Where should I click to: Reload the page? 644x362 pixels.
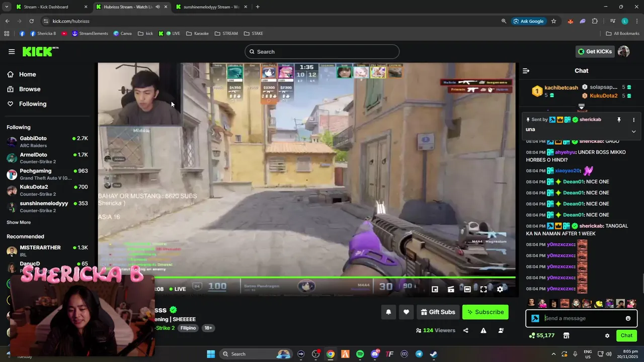(31, 21)
